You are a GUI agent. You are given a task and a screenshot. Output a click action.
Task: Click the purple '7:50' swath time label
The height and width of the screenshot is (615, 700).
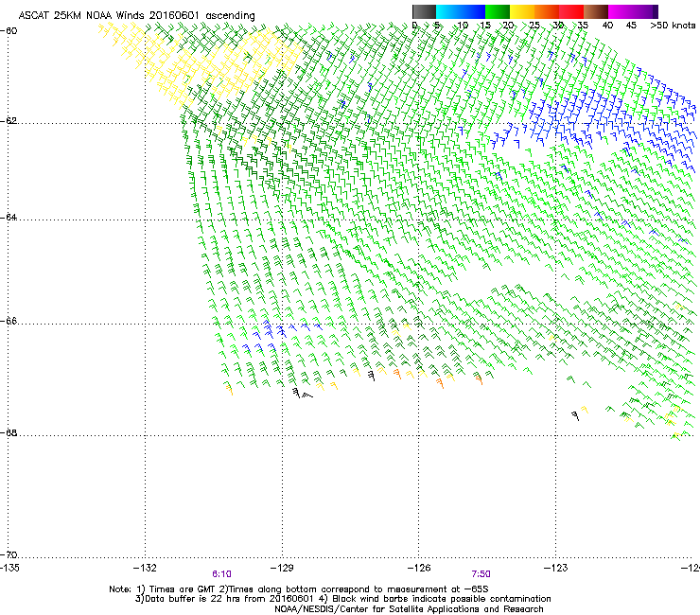pyautogui.click(x=481, y=574)
